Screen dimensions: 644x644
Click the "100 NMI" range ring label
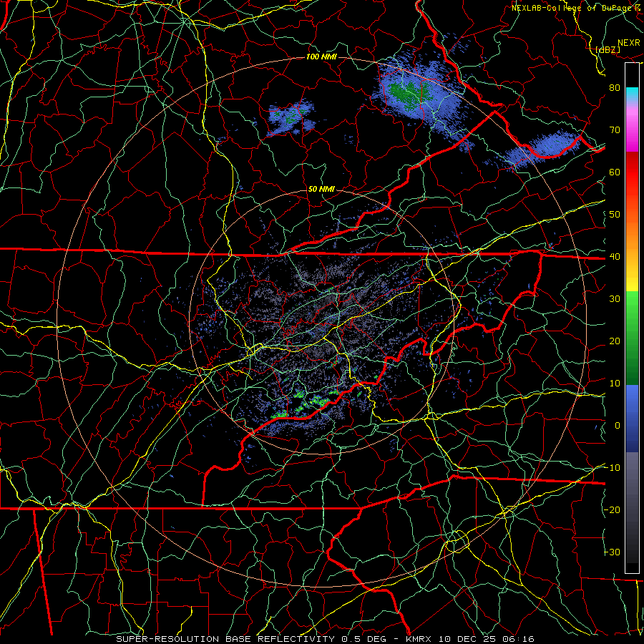321,57
